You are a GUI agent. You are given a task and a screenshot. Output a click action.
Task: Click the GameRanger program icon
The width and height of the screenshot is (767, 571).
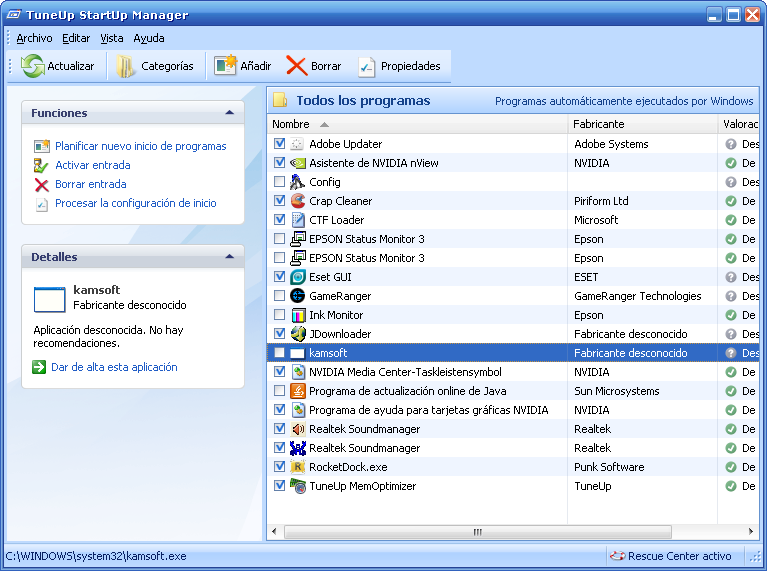point(297,296)
